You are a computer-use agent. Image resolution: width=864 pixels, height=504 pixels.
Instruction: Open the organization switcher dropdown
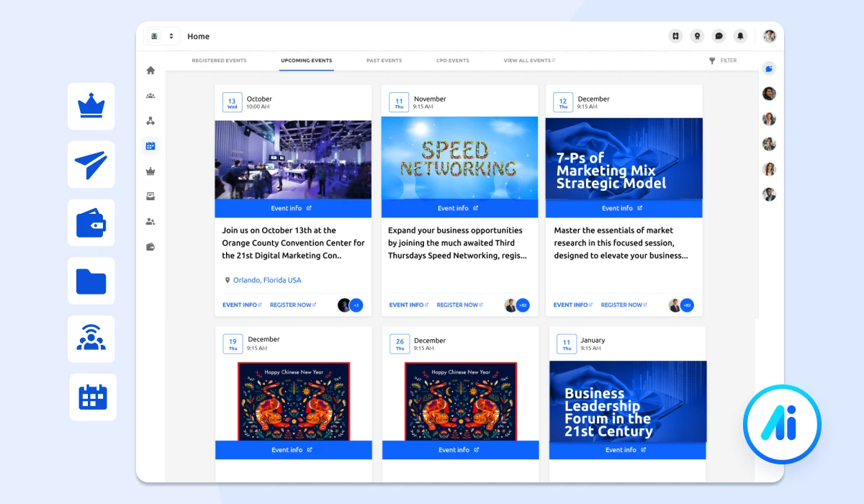coord(162,36)
